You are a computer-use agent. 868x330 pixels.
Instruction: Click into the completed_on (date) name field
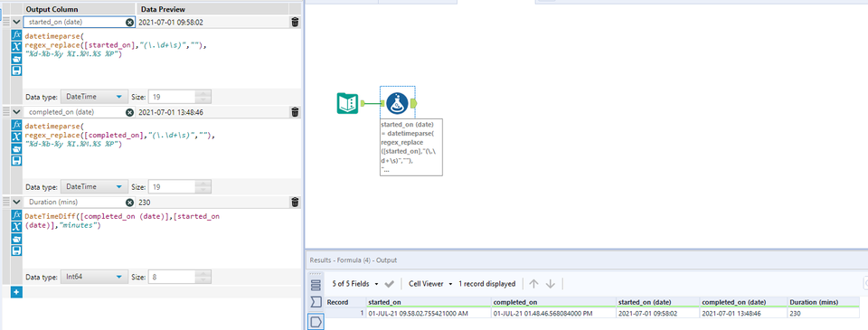coord(75,112)
